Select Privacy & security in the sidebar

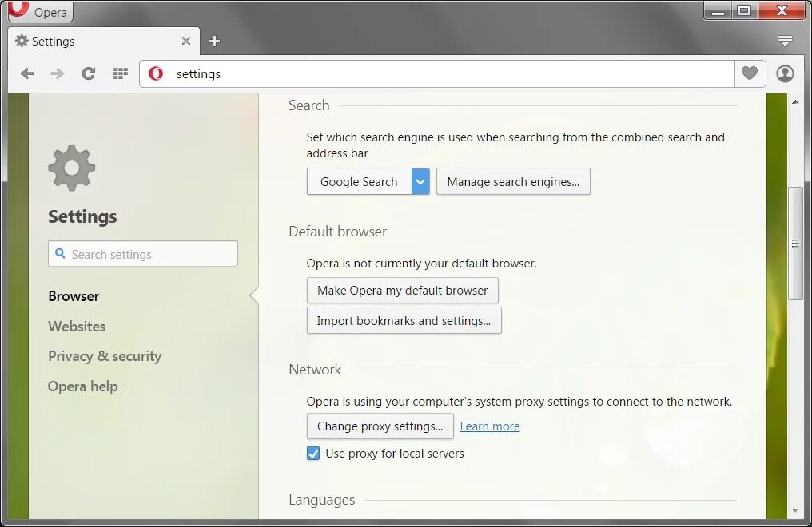(x=105, y=356)
